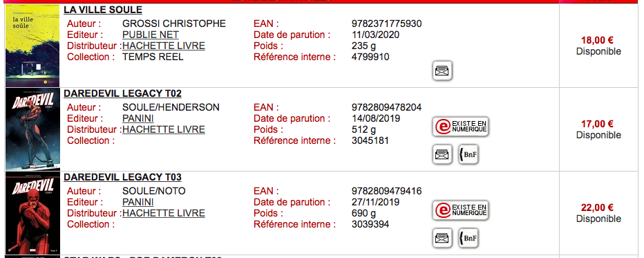
Task: Open the LA VILLE SOULE title link
Action: (x=103, y=10)
